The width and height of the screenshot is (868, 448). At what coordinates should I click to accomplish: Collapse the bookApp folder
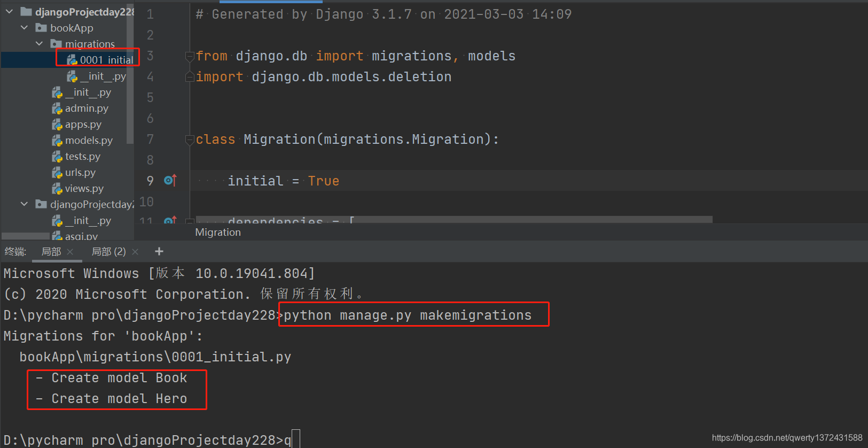pos(24,27)
